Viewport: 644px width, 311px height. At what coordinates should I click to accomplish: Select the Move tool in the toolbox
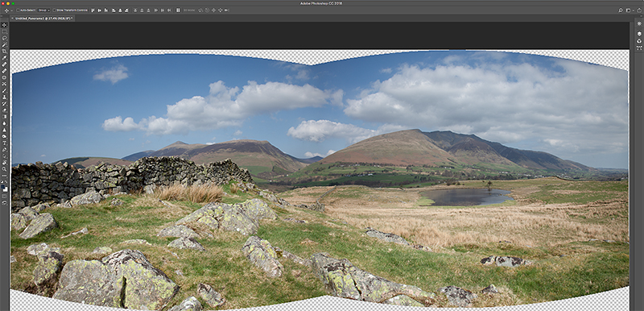tap(5, 25)
